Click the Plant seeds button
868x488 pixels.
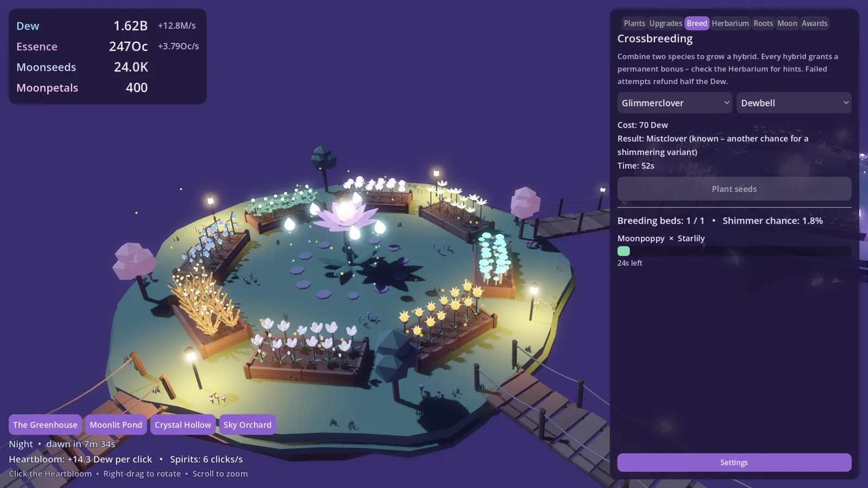(x=735, y=189)
